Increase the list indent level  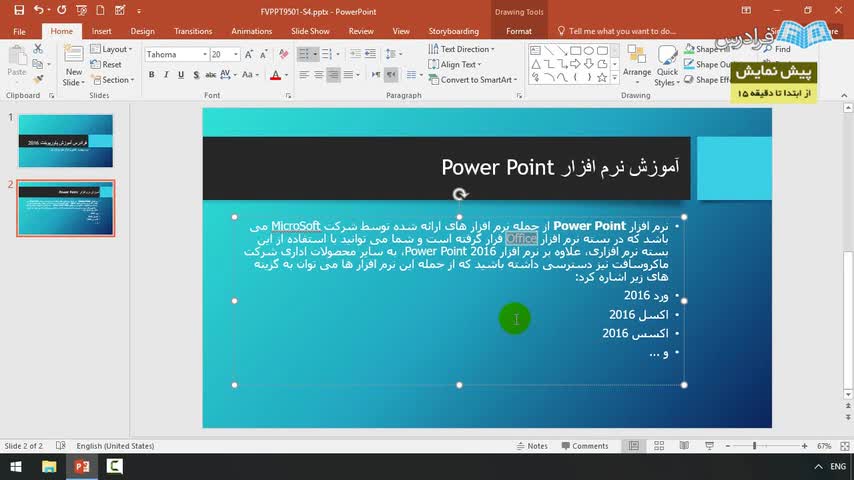pyautogui.click(x=370, y=54)
